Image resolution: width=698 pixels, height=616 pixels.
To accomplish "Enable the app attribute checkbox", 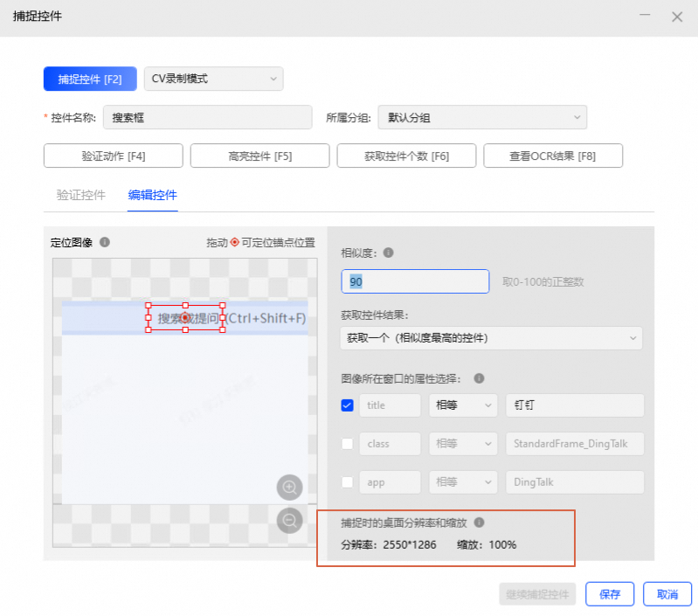I will [x=347, y=482].
